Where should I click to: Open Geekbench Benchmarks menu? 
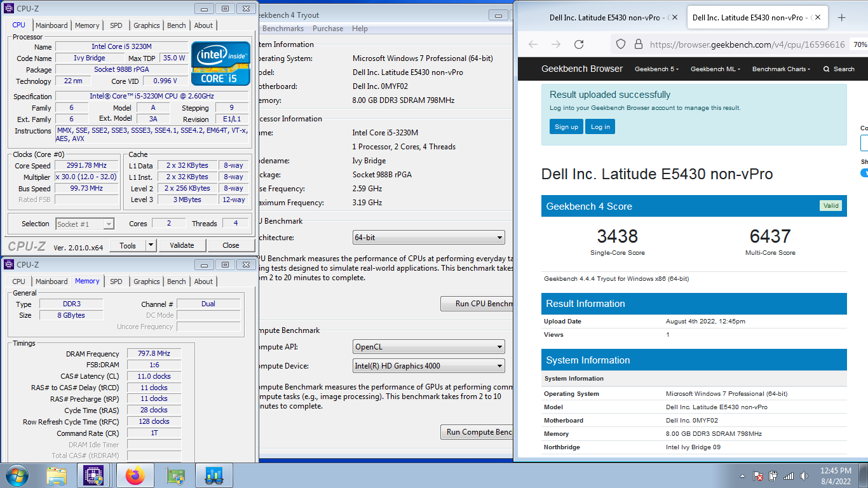[283, 29]
